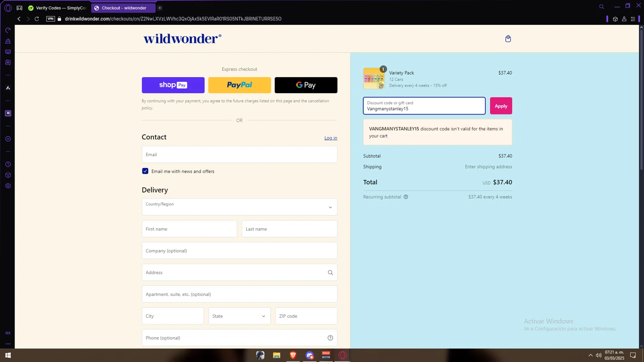
Task: Show site security lock information
Action: (60, 19)
